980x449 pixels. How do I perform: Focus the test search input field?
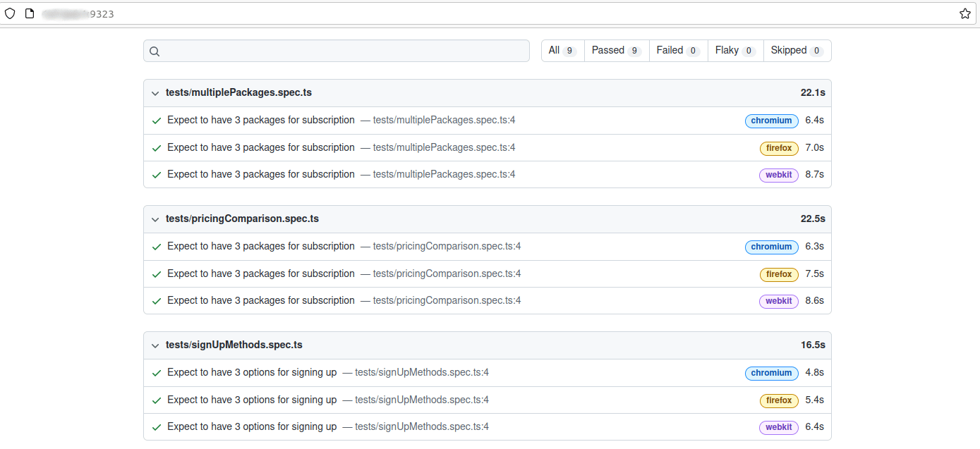click(337, 51)
